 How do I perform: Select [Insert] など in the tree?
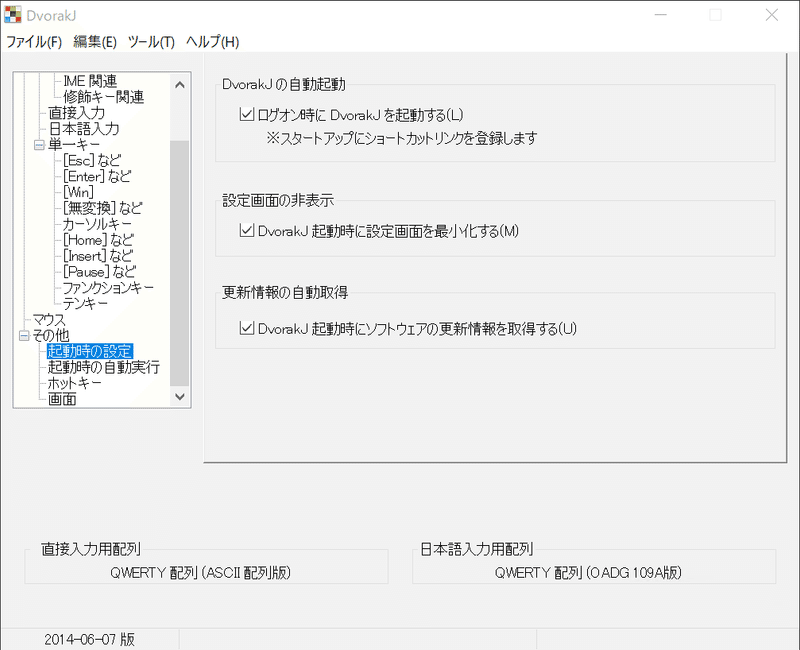tap(98, 256)
